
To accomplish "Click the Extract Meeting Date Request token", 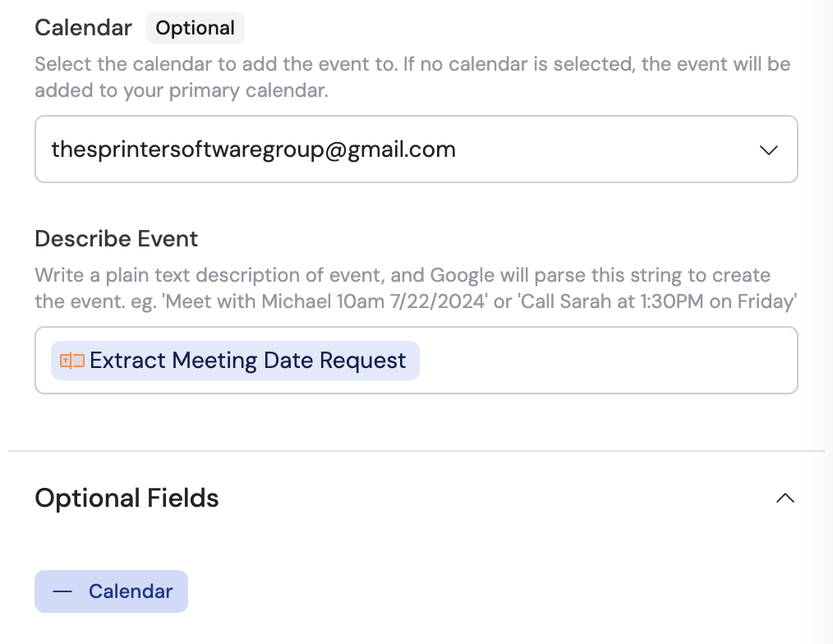I will (x=235, y=360).
